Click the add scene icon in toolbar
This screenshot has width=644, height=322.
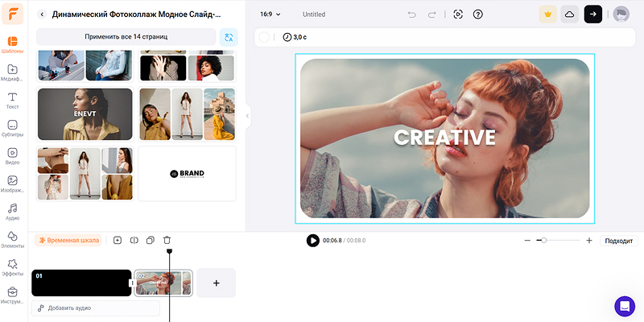point(118,240)
